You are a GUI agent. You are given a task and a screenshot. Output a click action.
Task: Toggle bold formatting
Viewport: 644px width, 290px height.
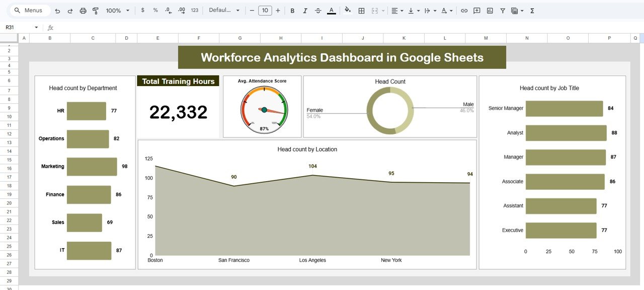(292, 10)
